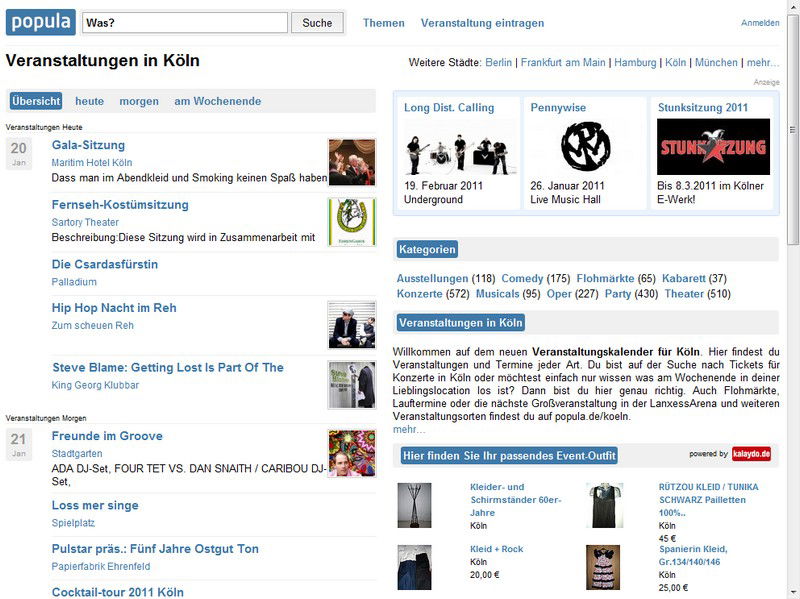
Task: Select the morgen tab
Action: coord(139,101)
